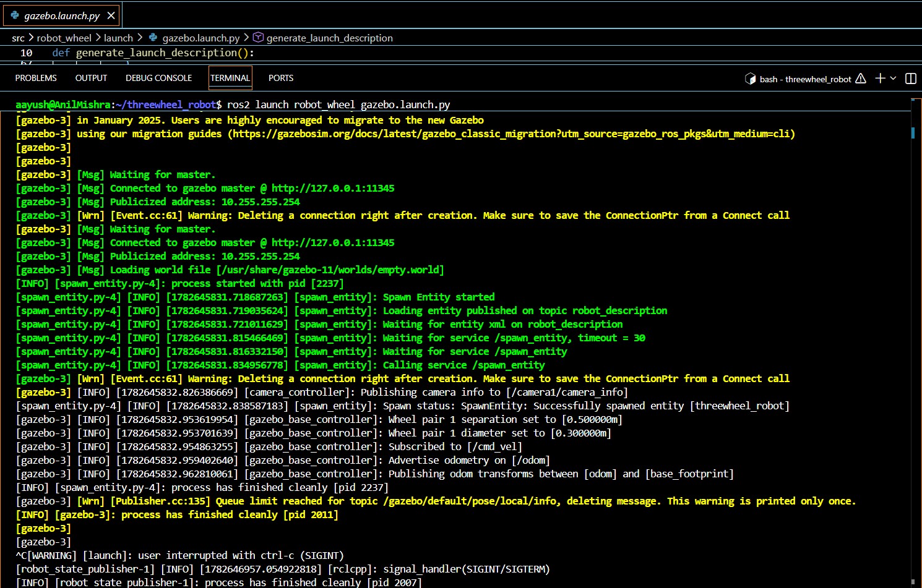This screenshot has width=922, height=588.
Task: Create a new terminal with plus icon
Action: pyautogui.click(x=880, y=78)
